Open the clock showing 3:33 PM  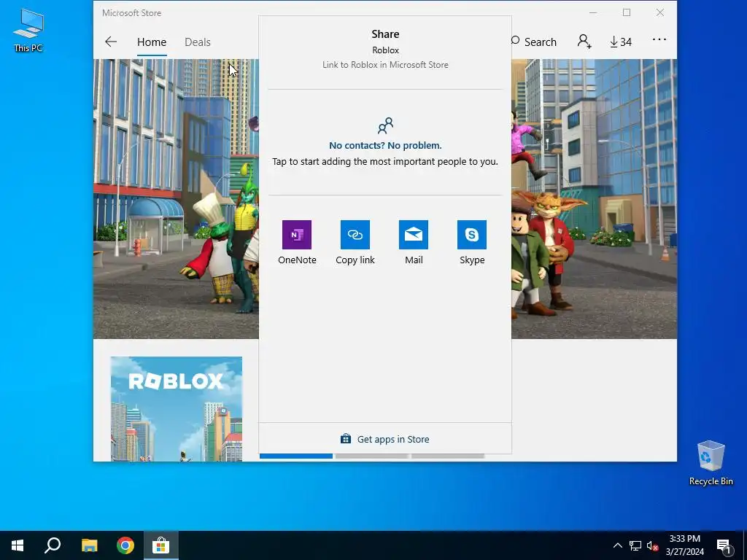click(684, 545)
